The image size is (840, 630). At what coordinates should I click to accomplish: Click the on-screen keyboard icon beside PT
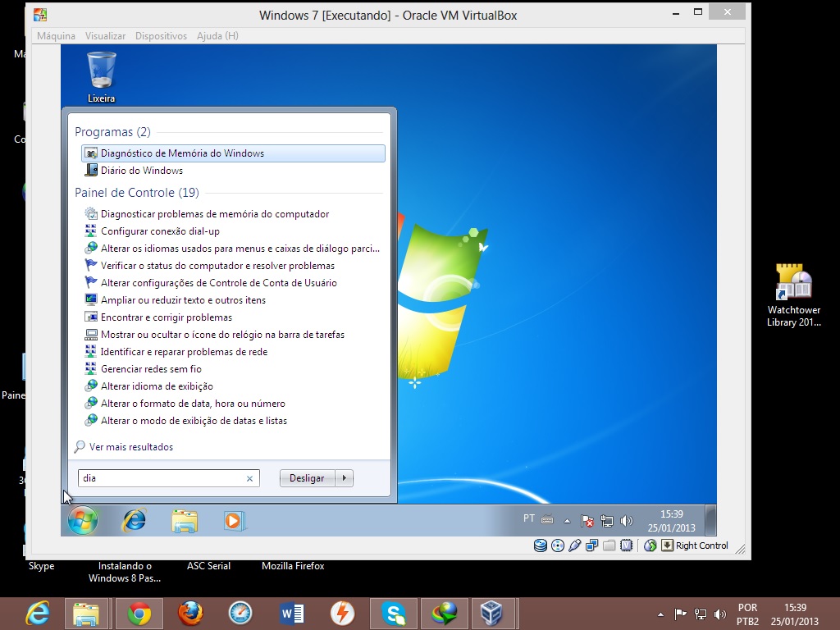[547, 518]
